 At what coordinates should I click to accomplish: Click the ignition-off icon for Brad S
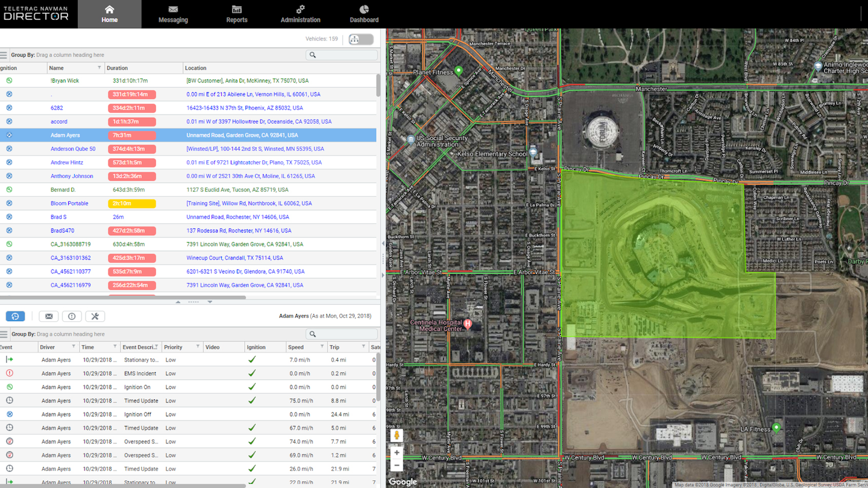[x=9, y=217]
